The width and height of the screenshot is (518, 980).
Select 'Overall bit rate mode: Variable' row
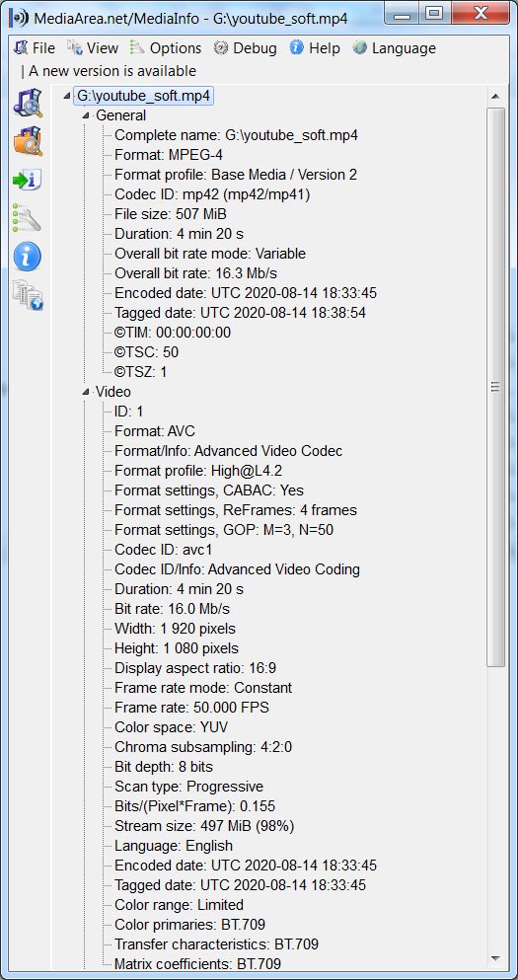[210, 254]
